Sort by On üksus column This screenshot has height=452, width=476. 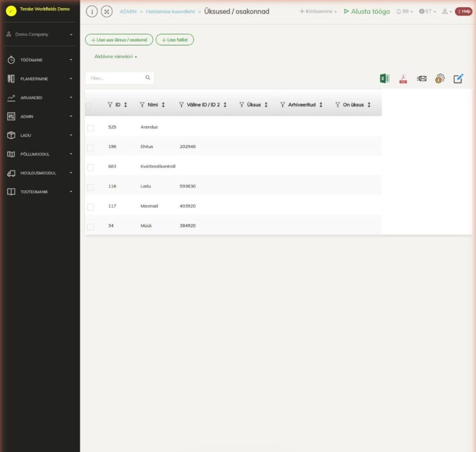[x=369, y=105]
